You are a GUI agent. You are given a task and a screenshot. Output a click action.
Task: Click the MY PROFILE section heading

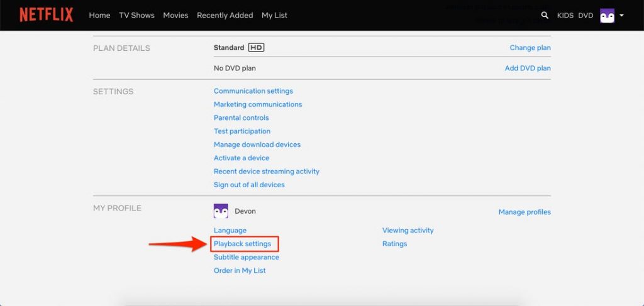click(x=117, y=208)
